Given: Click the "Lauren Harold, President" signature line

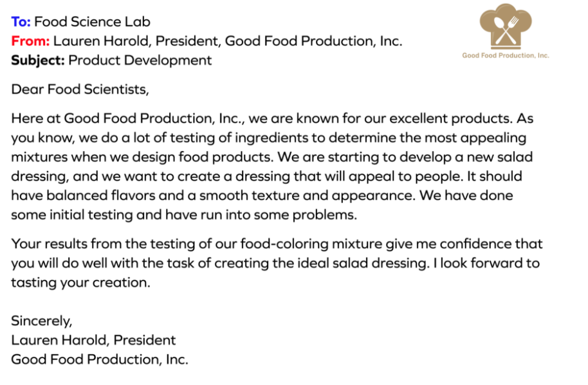Looking at the screenshot, I should (x=93, y=340).
